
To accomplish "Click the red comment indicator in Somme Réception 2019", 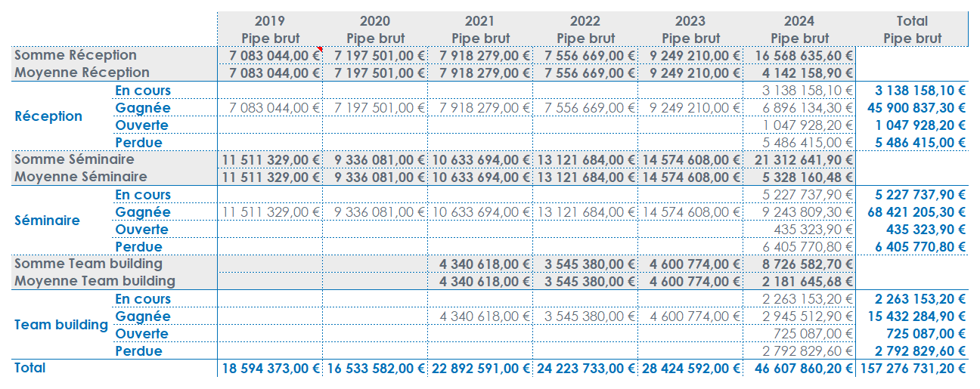I will point(320,49).
